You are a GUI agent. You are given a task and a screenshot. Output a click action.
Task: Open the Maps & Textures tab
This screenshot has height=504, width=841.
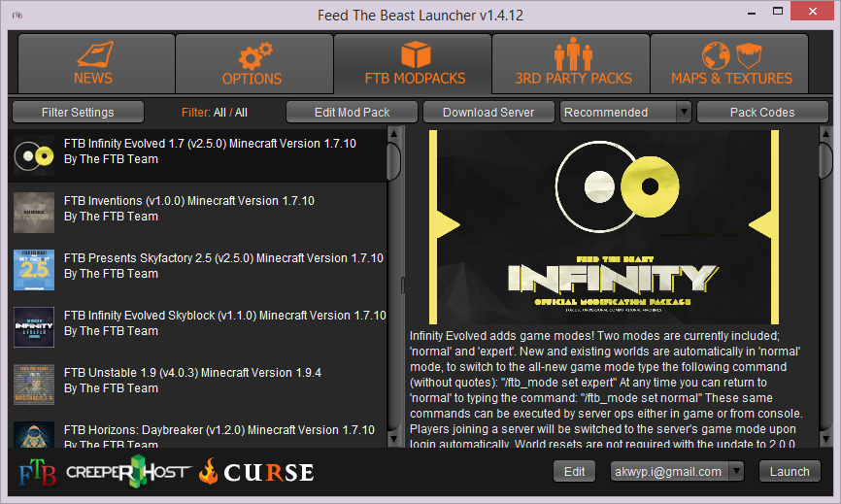pos(731,63)
